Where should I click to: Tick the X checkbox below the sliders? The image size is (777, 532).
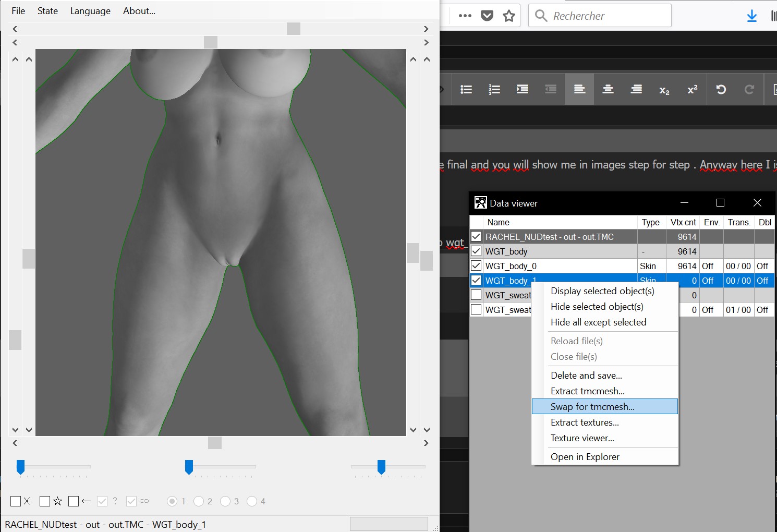click(16, 501)
